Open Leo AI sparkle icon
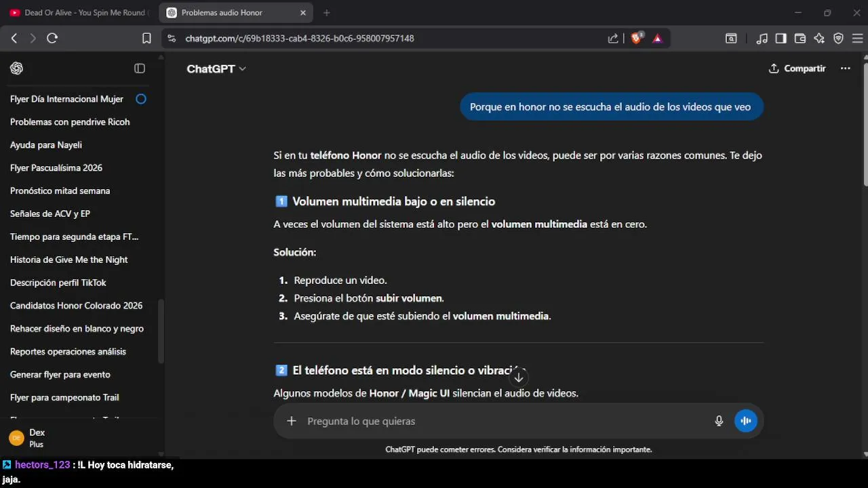 click(819, 39)
